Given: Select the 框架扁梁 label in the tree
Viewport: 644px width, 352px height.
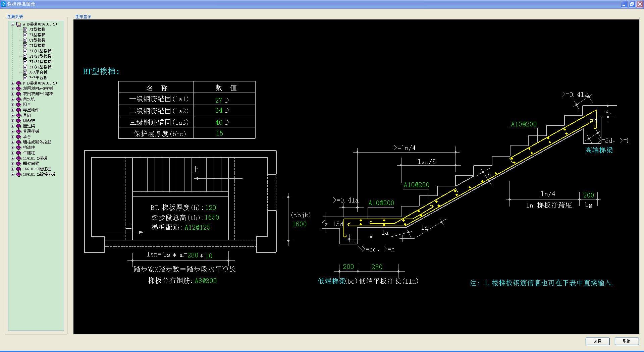Looking at the screenshot, I should (x=31, y=164).
